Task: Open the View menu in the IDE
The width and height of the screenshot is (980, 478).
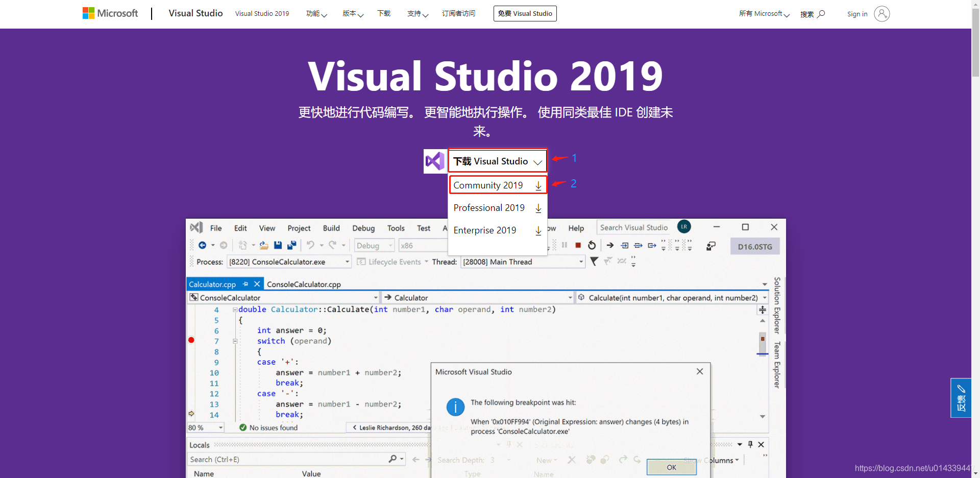Action: click(267, 228)
